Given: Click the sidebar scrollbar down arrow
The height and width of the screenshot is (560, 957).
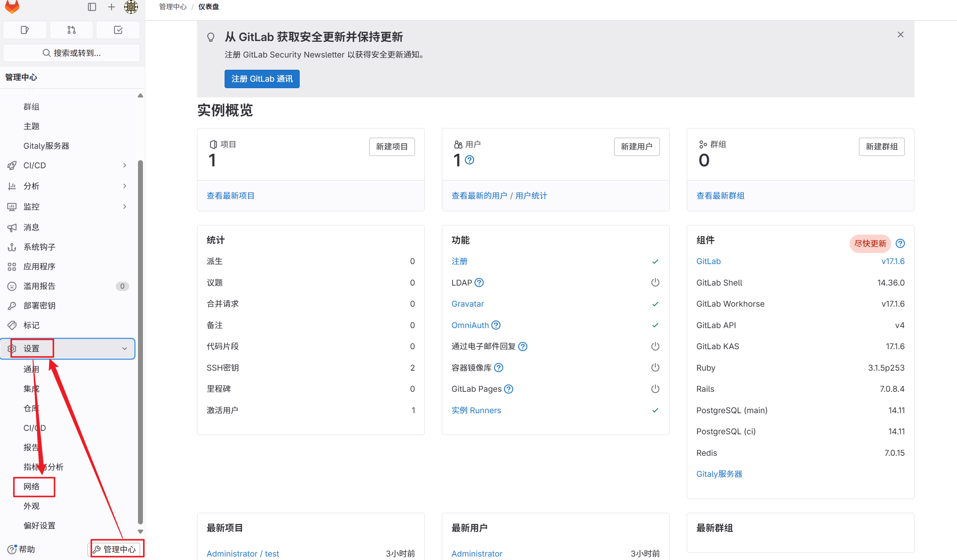Looking at the screenshot, I should click(140, 532).
